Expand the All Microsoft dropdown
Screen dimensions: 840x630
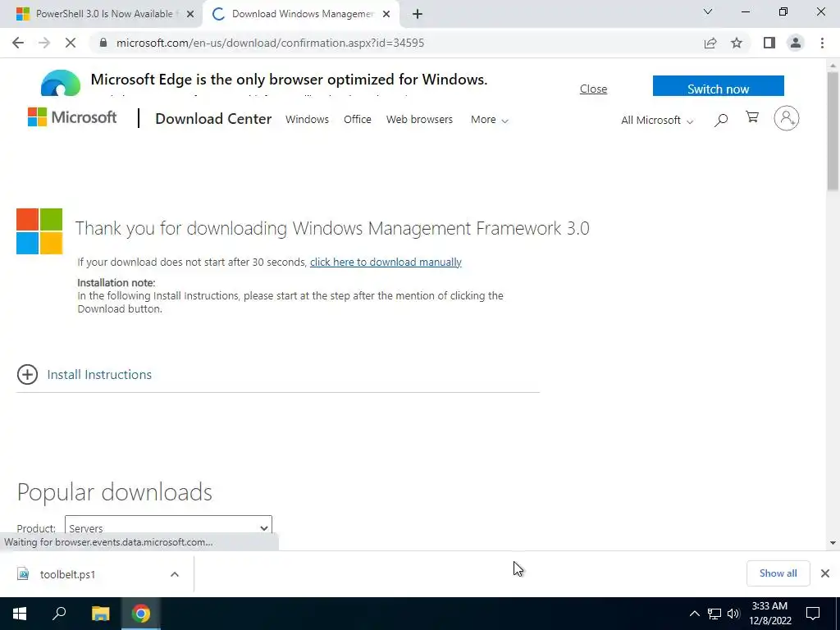(x=657, y=121)
